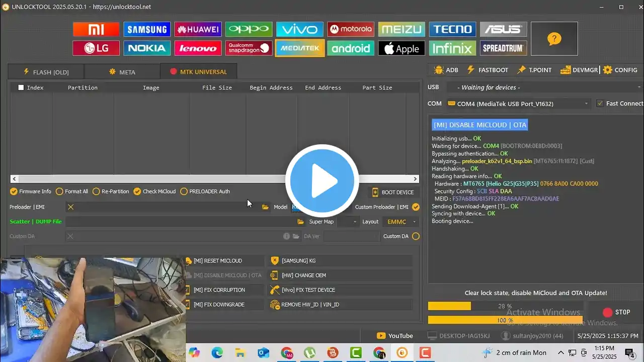Browse for Custom DA folder icon
644x362 pixels.
point(296,236)
